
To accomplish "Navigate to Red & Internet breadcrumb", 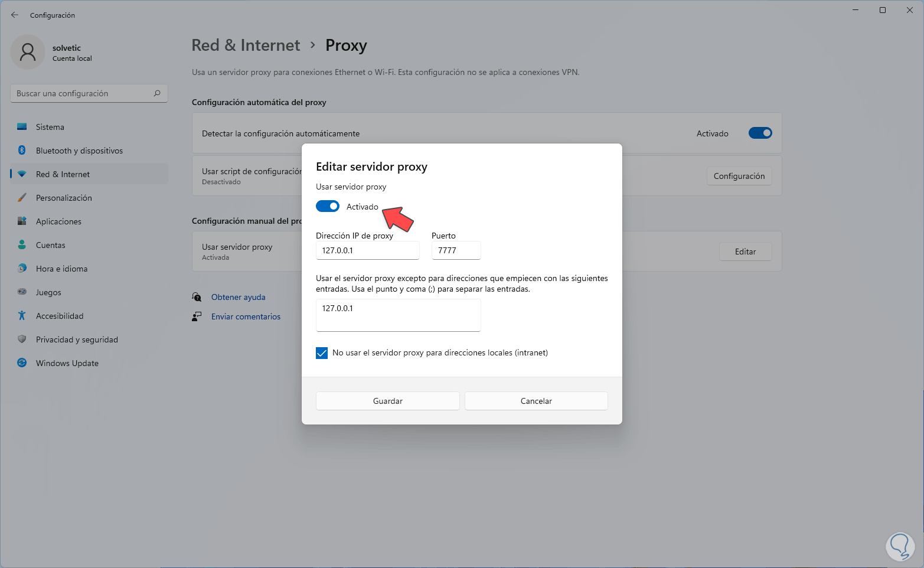I will pyautogui.click(x=246, y=45).
